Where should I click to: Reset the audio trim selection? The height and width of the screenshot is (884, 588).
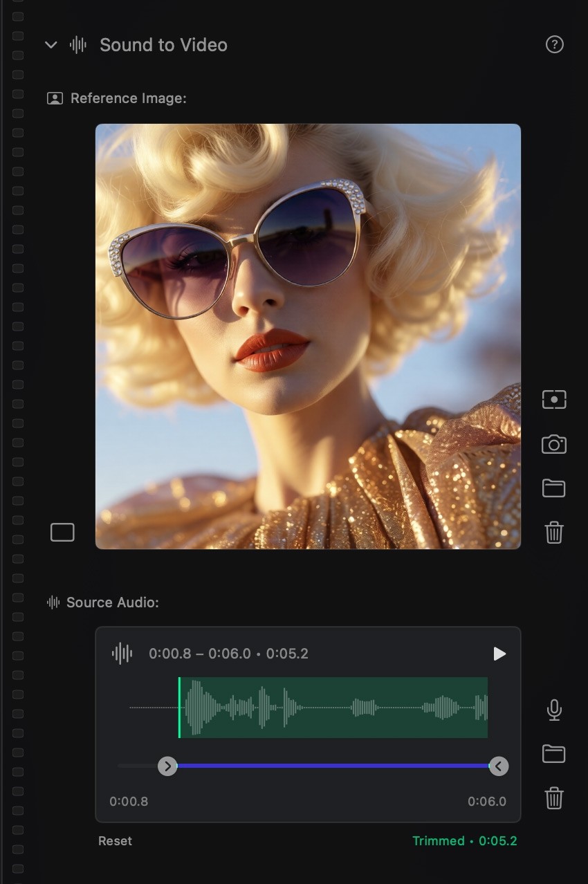(x=114, y=840)
